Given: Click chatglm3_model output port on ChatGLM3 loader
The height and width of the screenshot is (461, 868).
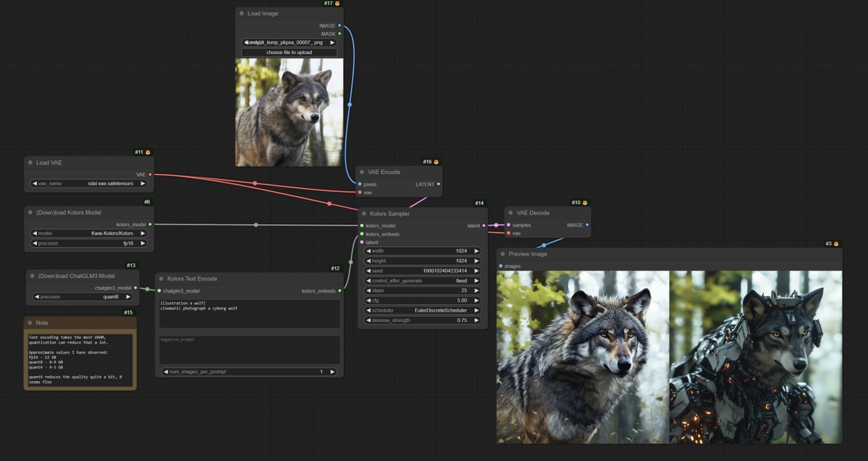Looking at the screenshot, I should click(x=136, y=288).
